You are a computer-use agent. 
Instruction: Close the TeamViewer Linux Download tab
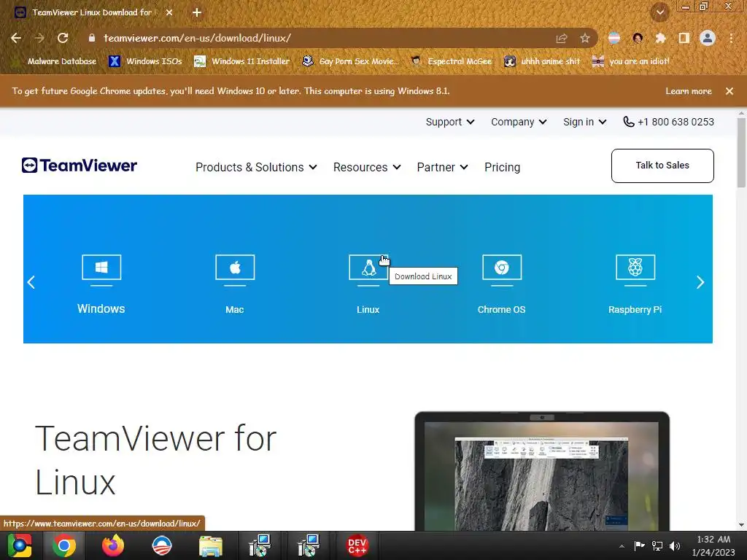pyautogui.click(x=169, y=12)
